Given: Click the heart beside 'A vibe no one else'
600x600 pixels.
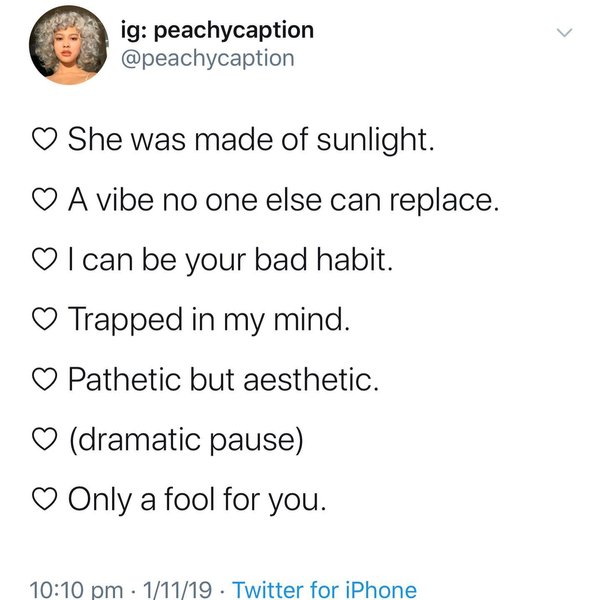Looking at the screenshot, I should [x=48, y=201].
